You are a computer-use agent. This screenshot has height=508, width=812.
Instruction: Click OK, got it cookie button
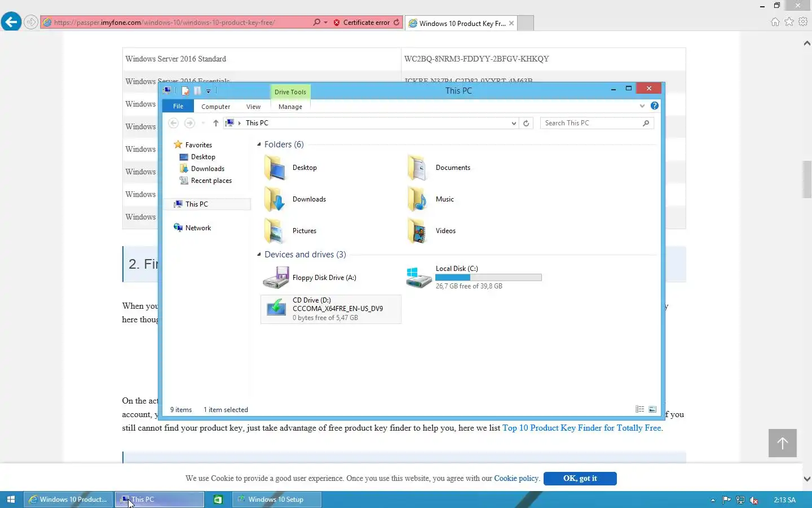tap(580, 478)
